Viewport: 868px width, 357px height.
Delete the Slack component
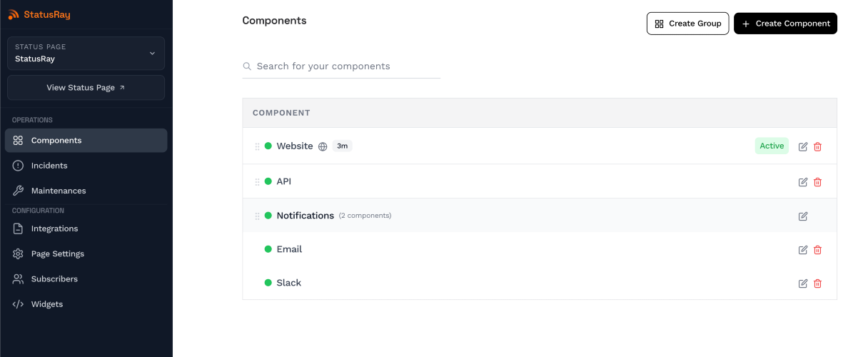818,283
